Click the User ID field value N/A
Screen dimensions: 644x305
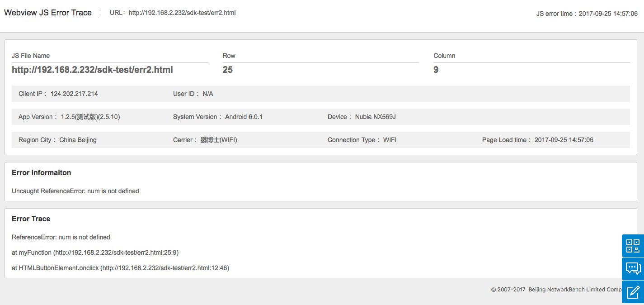coord(207,94)
